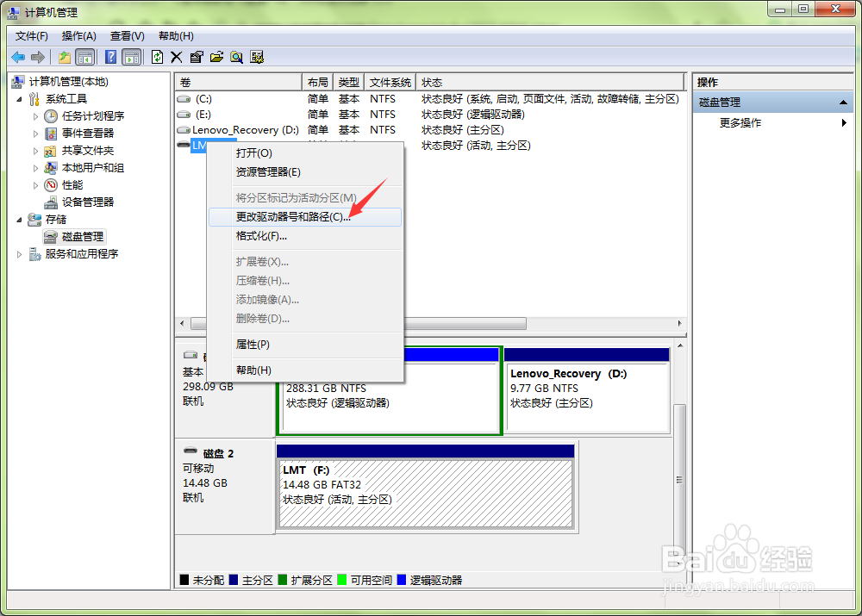862x616 pixels.
Task: Expand the Shared Folders (共享文件夹) node
Action: 35,151
